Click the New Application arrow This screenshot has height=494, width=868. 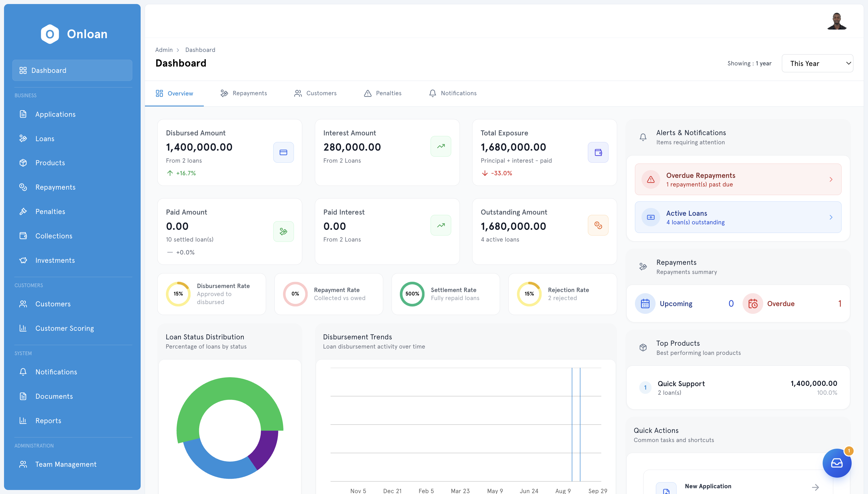[x=815, y=488]
